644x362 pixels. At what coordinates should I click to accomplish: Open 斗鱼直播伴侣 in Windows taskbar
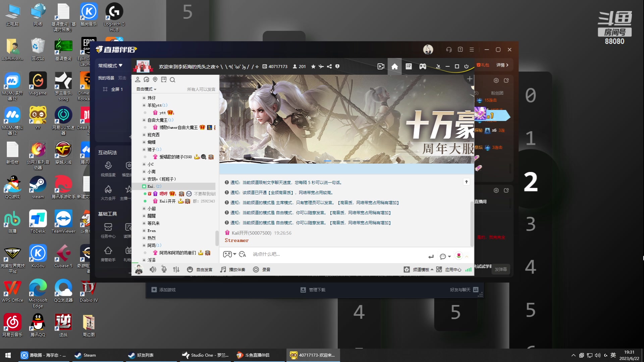[254, 355]
